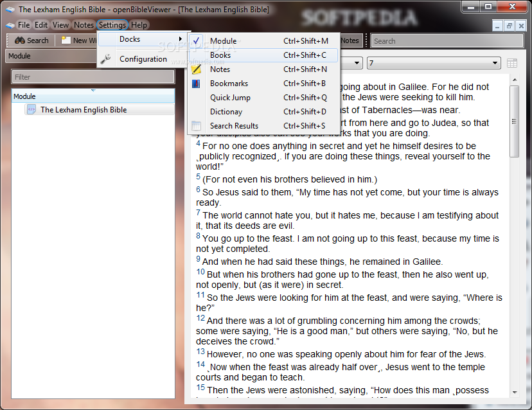Click the vertical scrollbar thumb
The image size is (532, 410).
click(515, 121)
